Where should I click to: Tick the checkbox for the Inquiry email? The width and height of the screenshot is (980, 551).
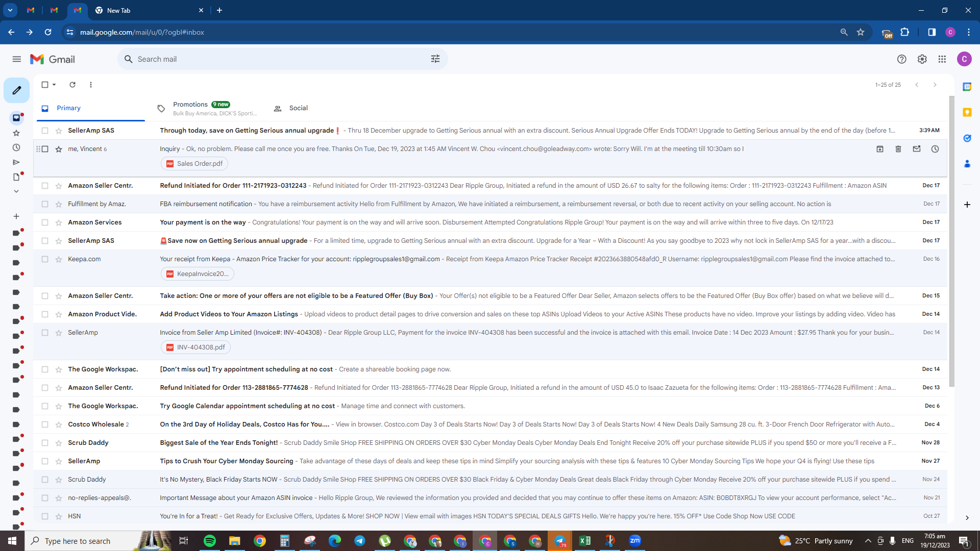point(45,149)
